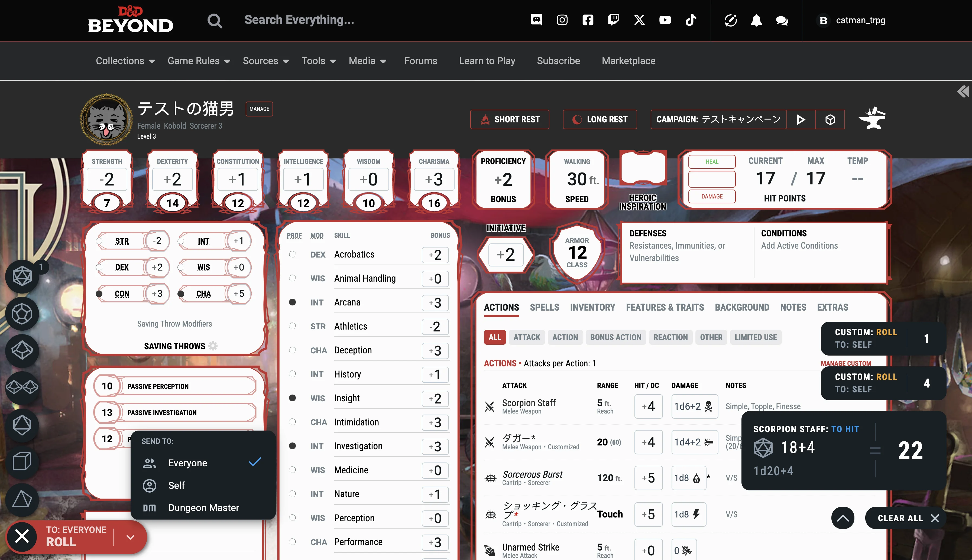Click the Long Rest button

(600, 120)
